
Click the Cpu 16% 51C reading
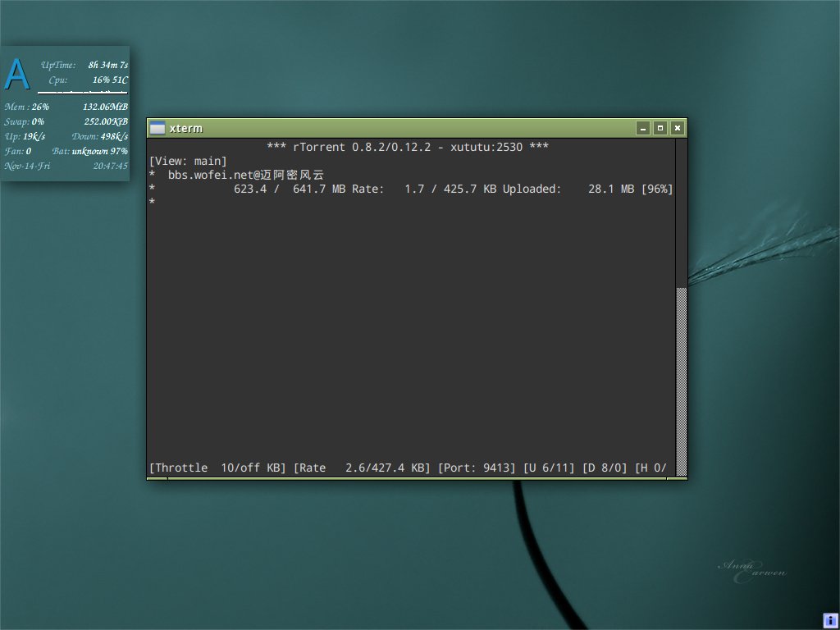[110, 80]
